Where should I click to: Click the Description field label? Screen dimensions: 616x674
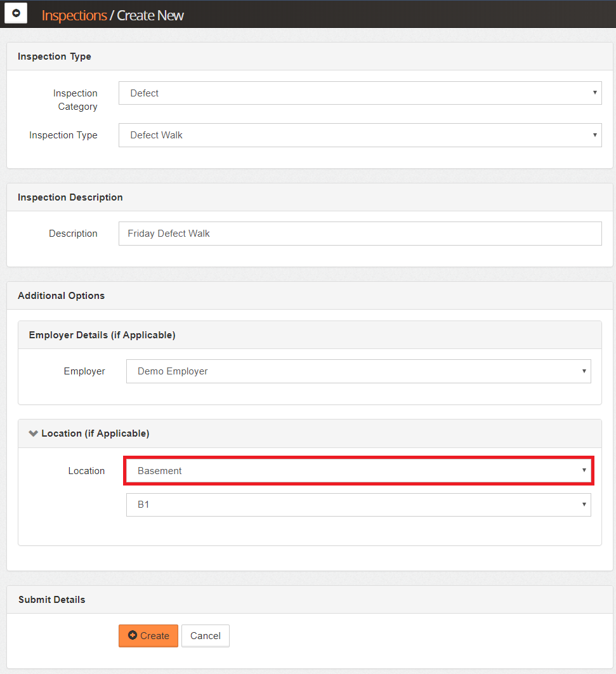click(73, 234)
